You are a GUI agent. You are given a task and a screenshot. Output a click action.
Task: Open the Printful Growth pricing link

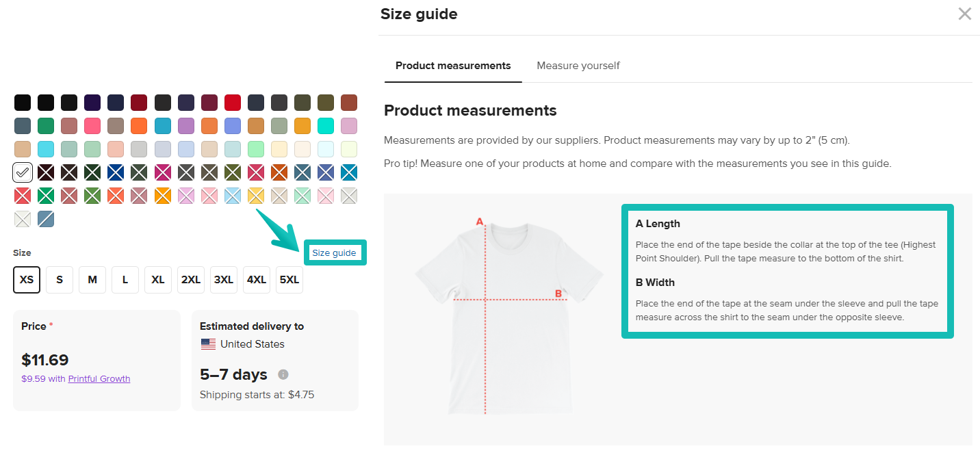point(99,378)
